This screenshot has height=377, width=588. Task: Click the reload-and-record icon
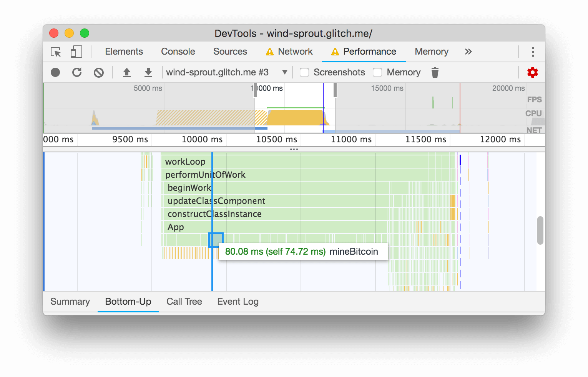coord(77,72)
